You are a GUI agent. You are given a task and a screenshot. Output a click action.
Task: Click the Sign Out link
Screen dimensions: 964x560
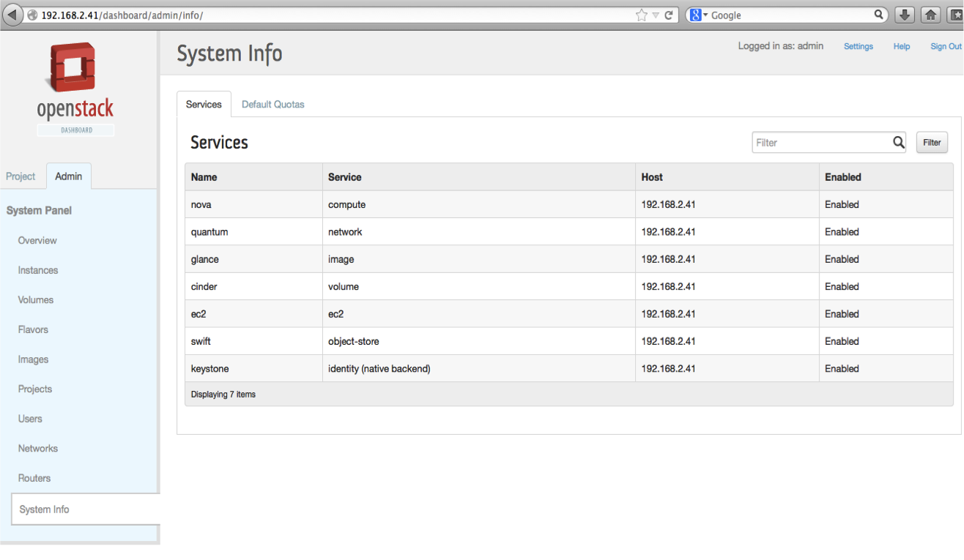coord(946,46)
